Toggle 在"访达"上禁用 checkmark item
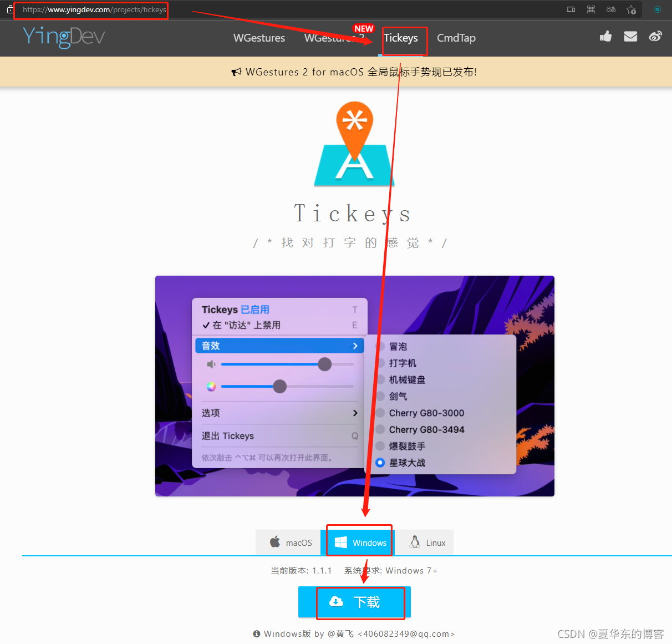Screen dimensions: 672x644 pyautogui.click(x=241, y=325)
